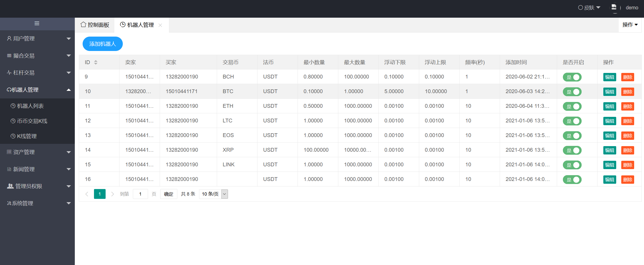
Task: Close the 机器人管理 tab
Action: point(160,25)
